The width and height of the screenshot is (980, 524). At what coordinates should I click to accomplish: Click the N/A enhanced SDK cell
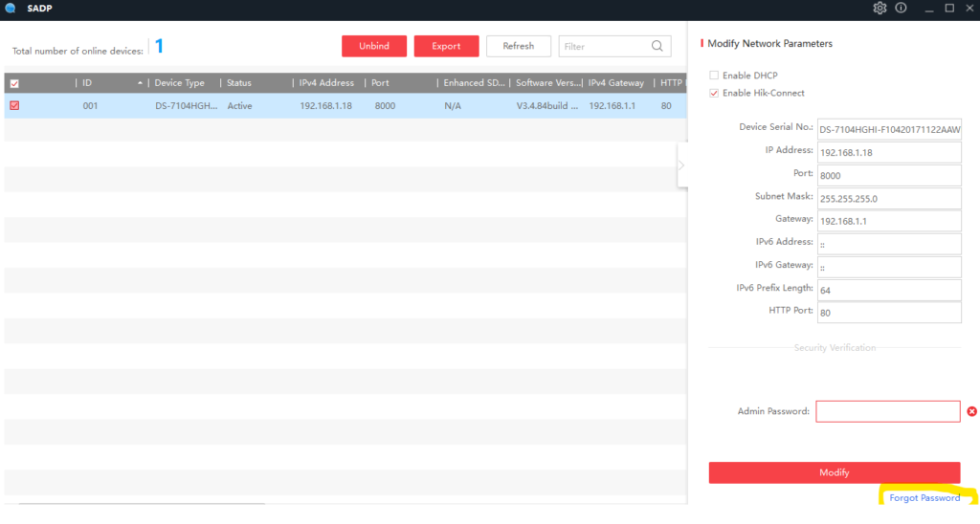(453, 106)
